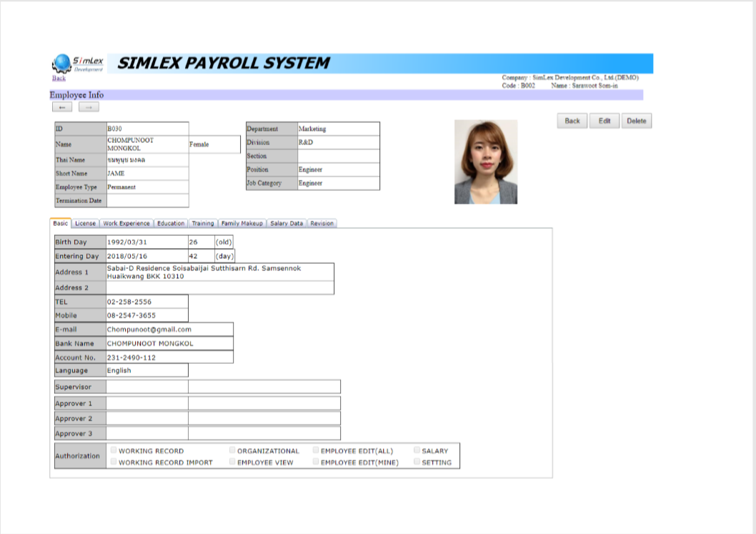Delete this employee record
This screenshot has height=534, width=756.
click(636, 121)
